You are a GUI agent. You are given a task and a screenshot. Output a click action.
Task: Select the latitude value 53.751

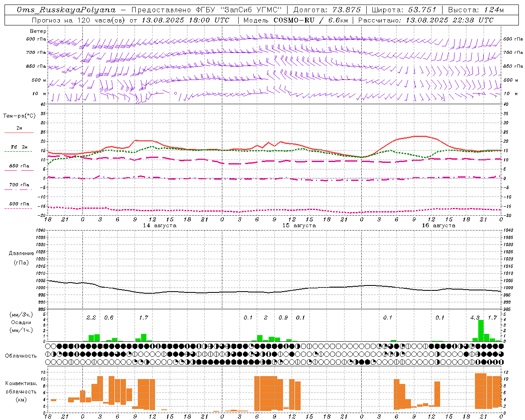pos(422,10)
